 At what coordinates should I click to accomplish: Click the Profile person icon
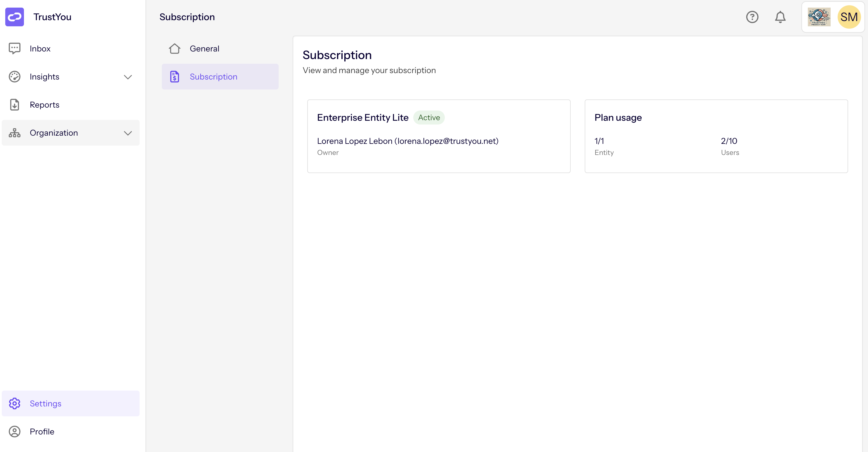(x=15, y=432)
